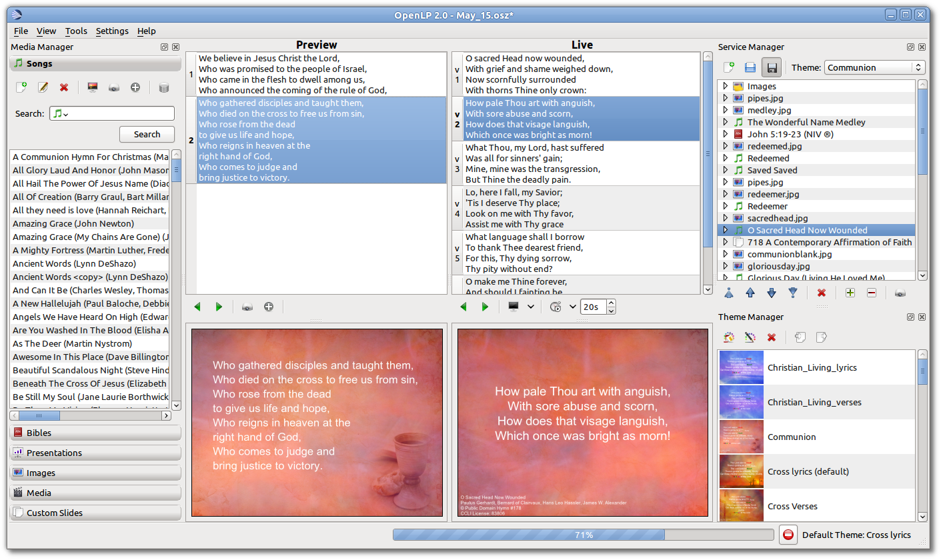Screen dimensions: 941x560
Task: Click the Search button
Action: click(147, 134)
